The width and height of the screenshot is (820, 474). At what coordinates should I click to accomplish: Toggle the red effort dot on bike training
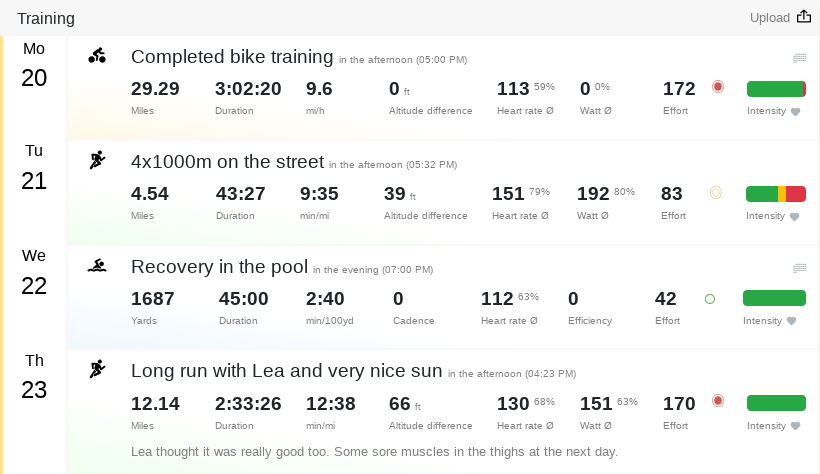click(x=717, y=88)
